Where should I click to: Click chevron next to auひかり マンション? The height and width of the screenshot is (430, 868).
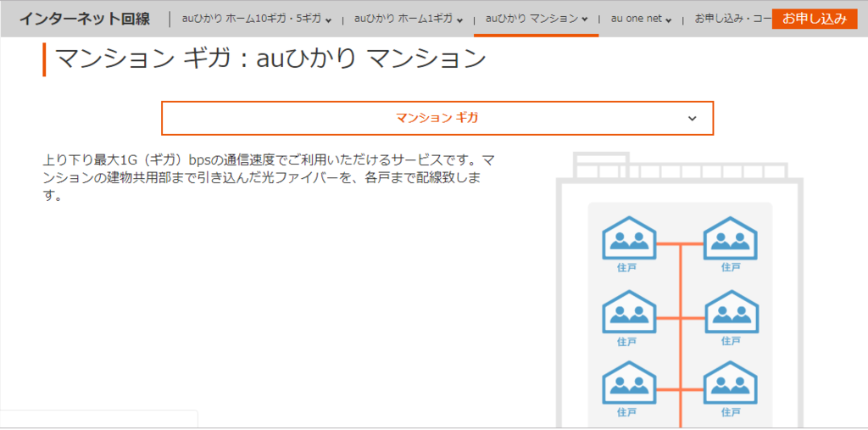[x=585, y=20]
